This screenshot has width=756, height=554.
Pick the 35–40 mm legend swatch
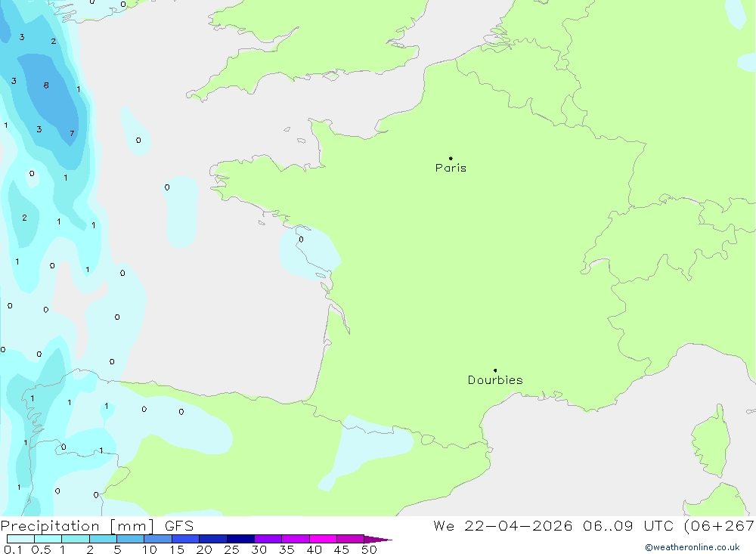click(296, 539)
